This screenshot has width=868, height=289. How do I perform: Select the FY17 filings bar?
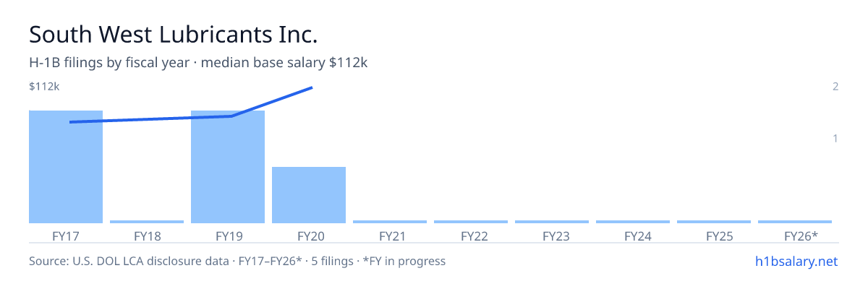pos(66,167)
